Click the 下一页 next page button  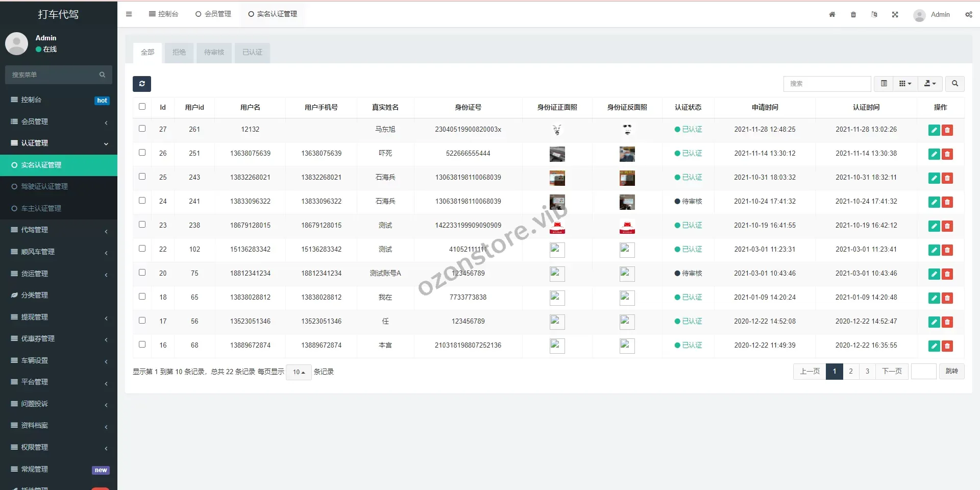[892, 372]
